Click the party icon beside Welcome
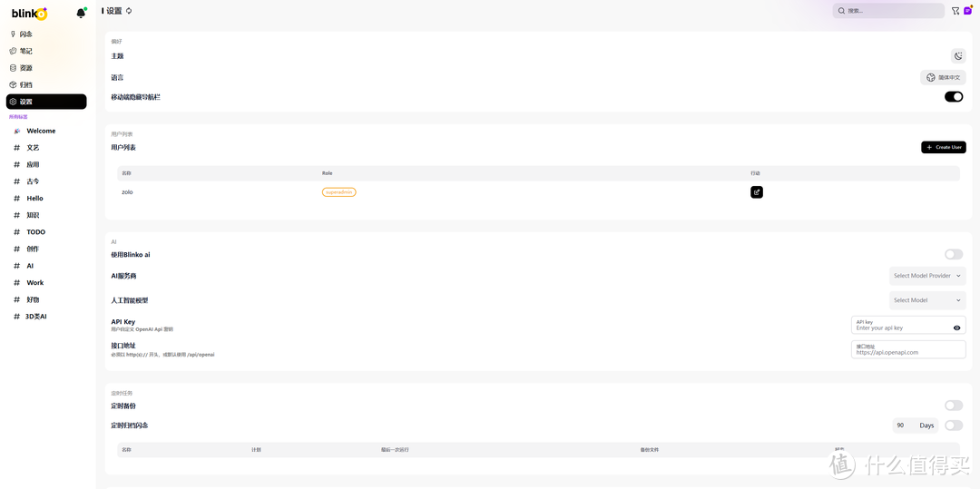 [x=17, y=132]
